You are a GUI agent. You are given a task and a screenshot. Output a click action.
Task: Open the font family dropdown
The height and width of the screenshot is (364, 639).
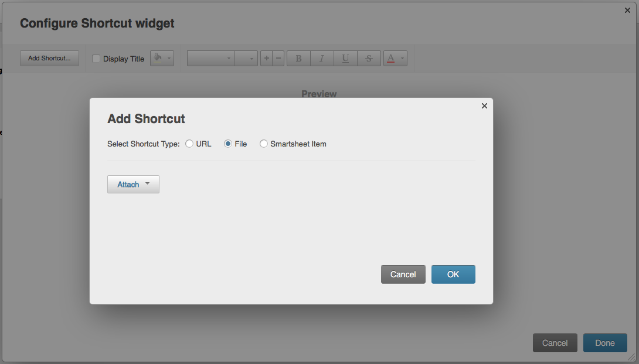point(210,58)
